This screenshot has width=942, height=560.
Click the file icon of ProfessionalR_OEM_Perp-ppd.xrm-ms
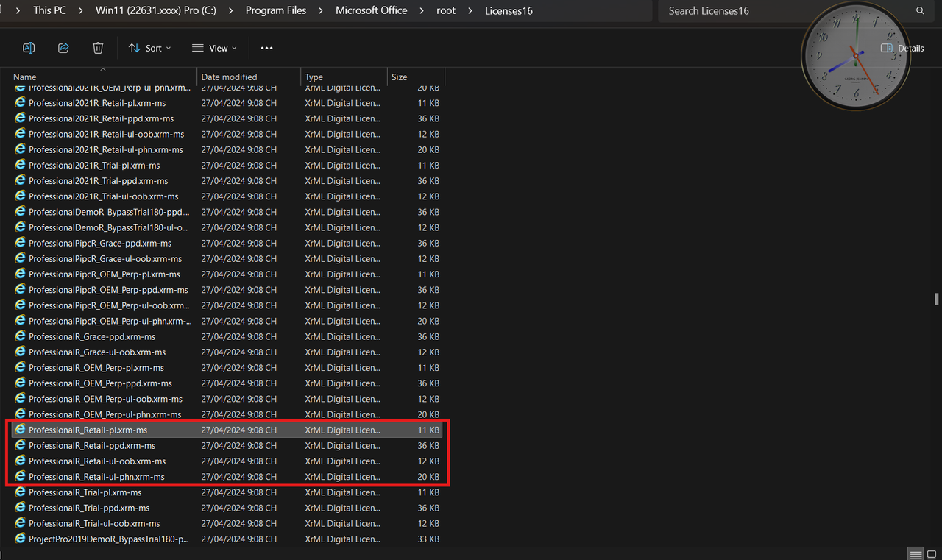point(20,383)
